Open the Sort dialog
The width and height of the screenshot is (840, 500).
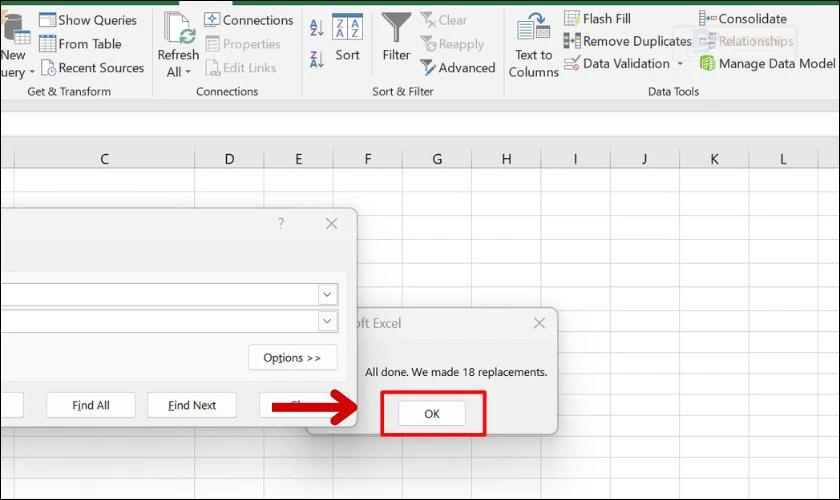click(347, 38)
